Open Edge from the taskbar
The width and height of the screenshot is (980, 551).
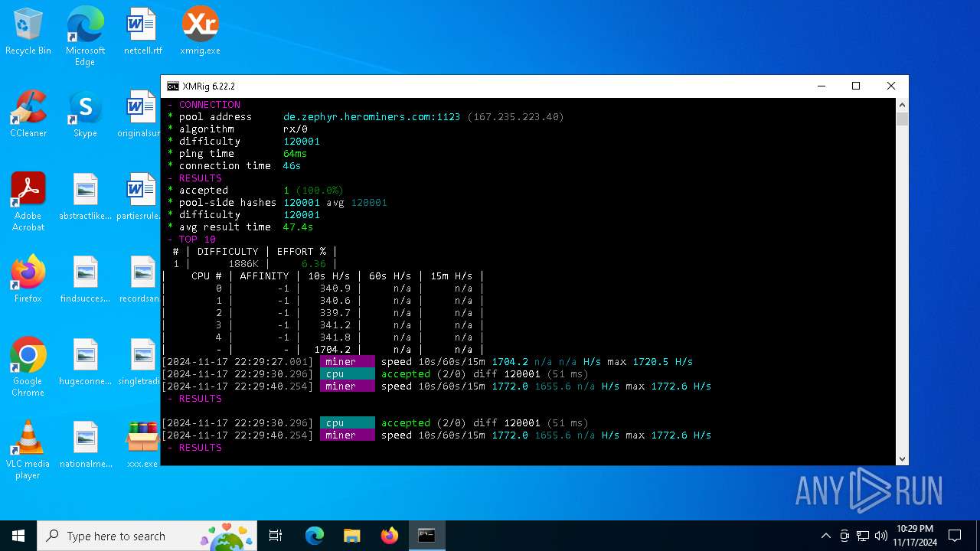[315, 536]
